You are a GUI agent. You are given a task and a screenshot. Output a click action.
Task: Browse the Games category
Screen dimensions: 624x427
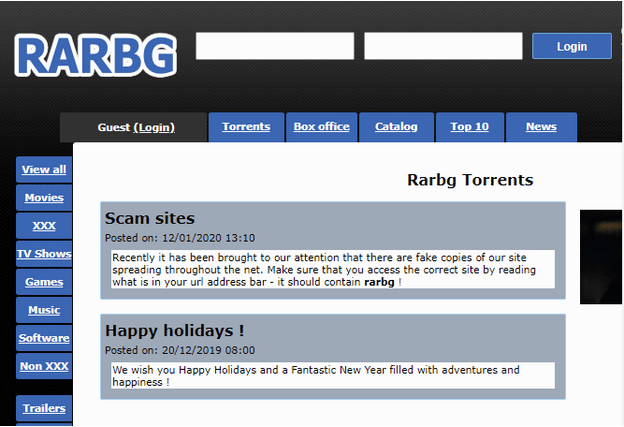tap(44, 282)
